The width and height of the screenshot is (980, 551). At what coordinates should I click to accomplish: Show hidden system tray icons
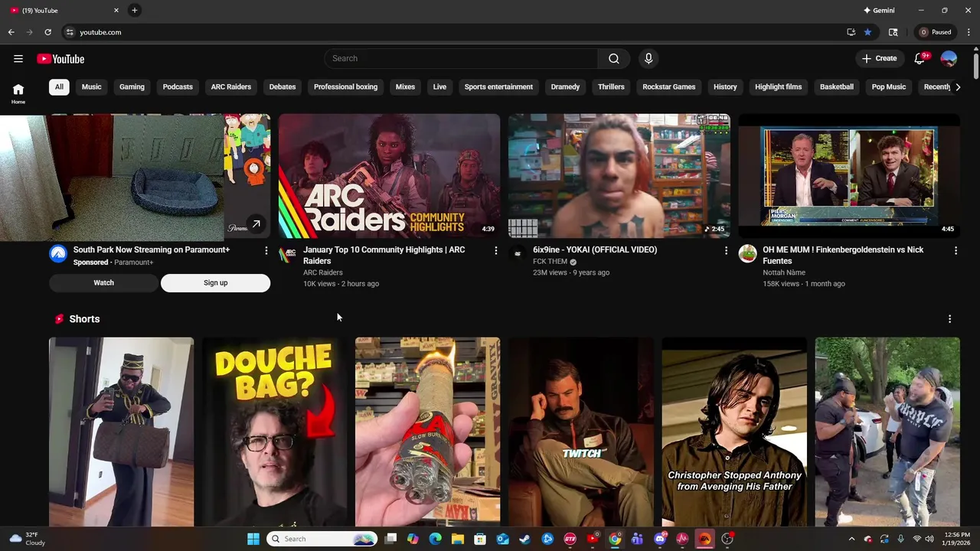click(x=851, y=539)
